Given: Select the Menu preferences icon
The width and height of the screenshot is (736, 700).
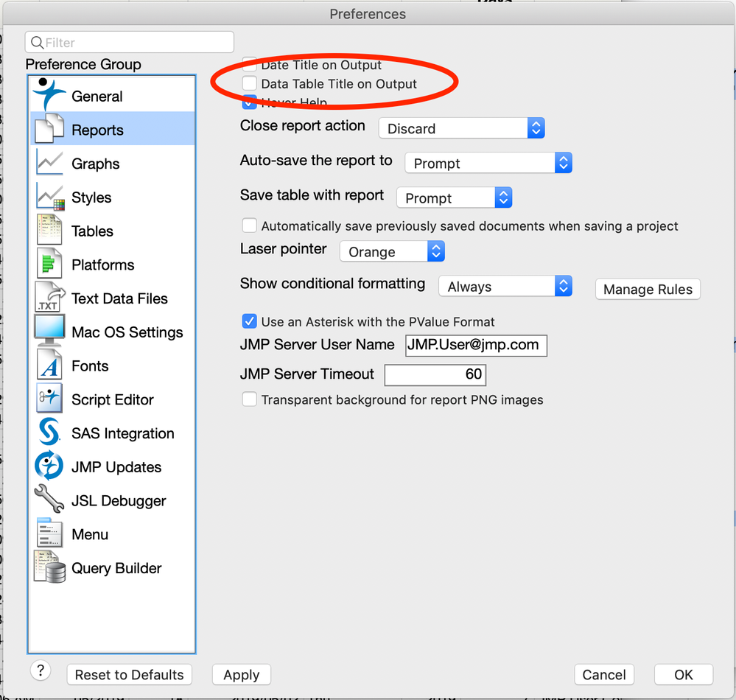Looking at the screenshot, I should point(49,533).
